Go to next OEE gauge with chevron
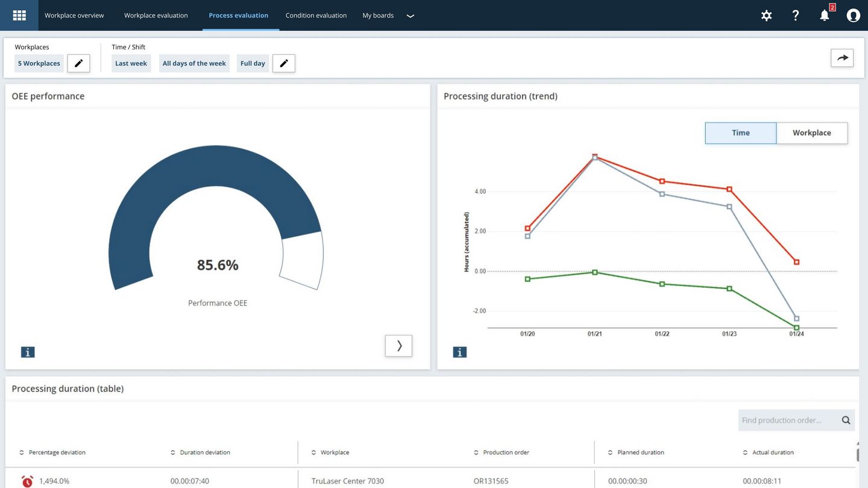The image size is (868, 488). (x=398, y=346)
